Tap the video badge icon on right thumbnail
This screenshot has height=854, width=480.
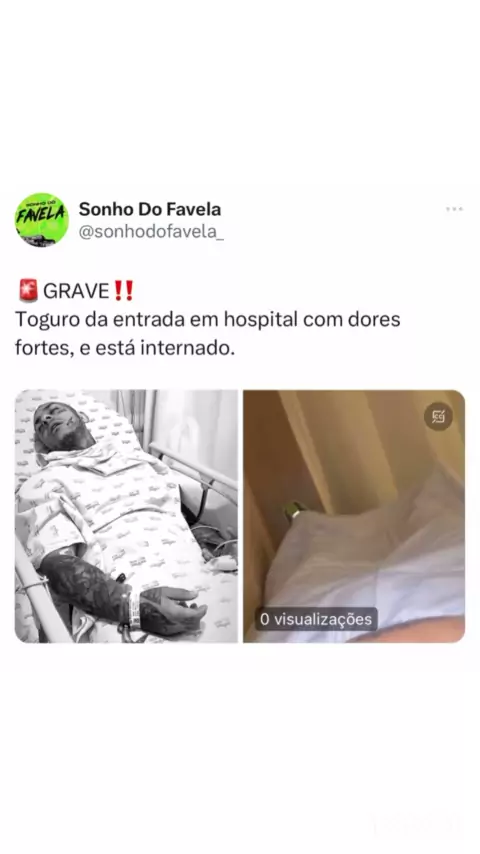coord(438,417)
